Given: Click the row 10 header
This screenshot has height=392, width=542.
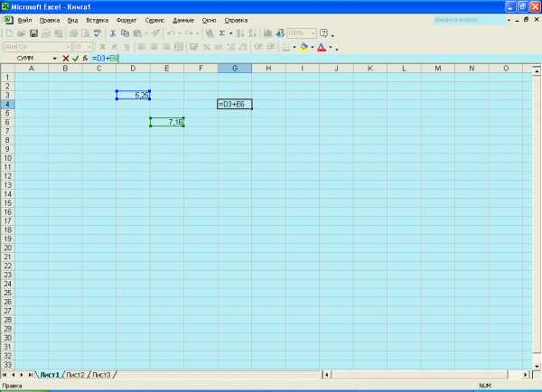Looking at the screenshot, I should point(7,158).
